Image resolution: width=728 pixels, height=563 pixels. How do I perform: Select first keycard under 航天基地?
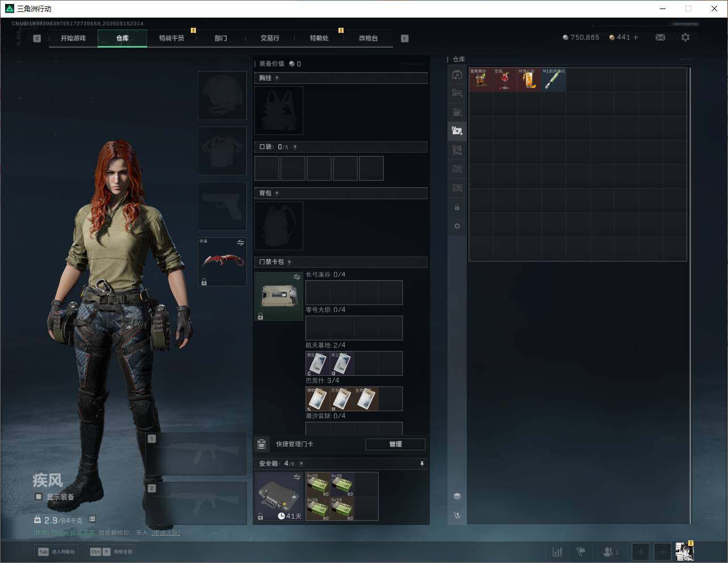[317, 363]
